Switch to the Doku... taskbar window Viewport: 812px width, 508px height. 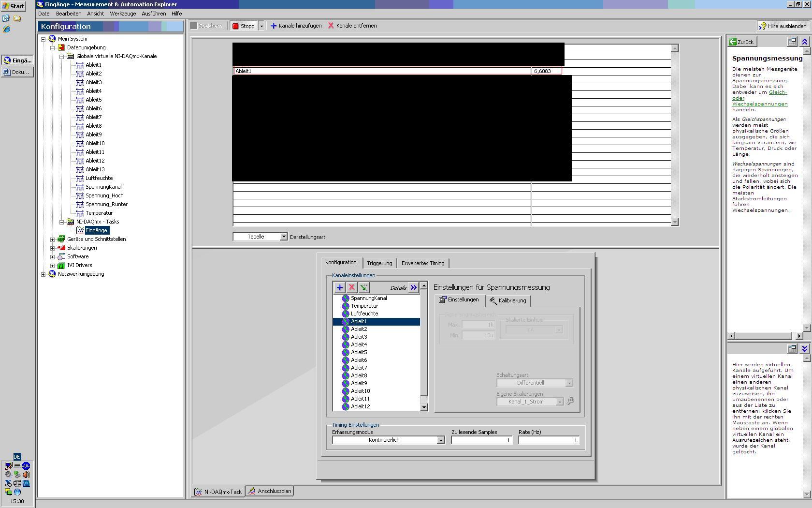[17, 72]
